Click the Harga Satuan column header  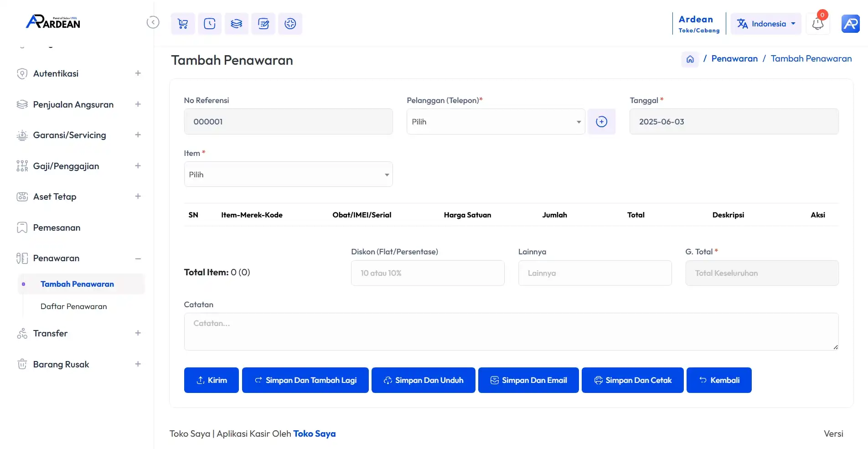pos(467,215)
